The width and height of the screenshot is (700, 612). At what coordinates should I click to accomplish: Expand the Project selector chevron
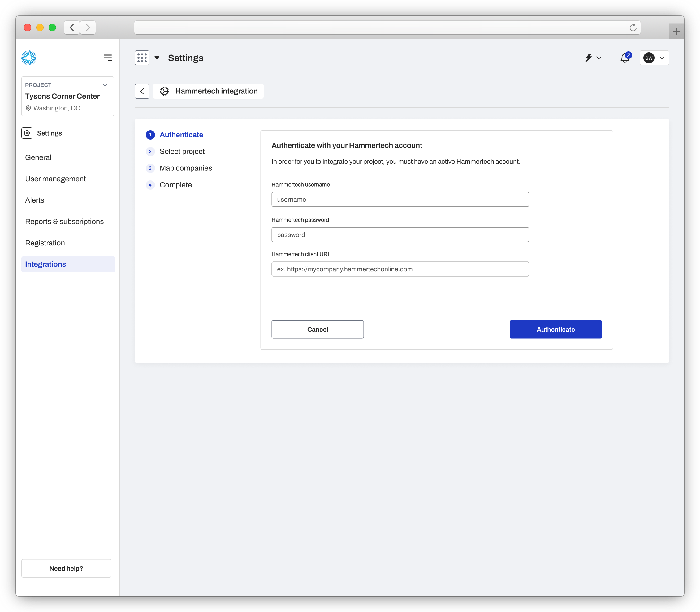(x=105, y=85)
